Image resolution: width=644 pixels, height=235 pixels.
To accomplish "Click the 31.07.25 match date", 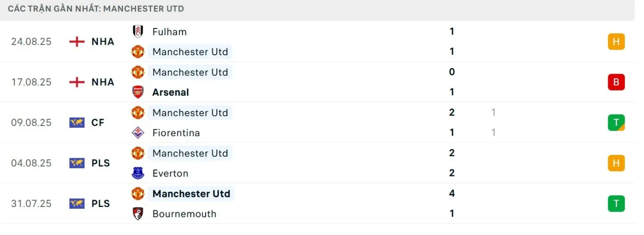I will click(x=31, y=204).
